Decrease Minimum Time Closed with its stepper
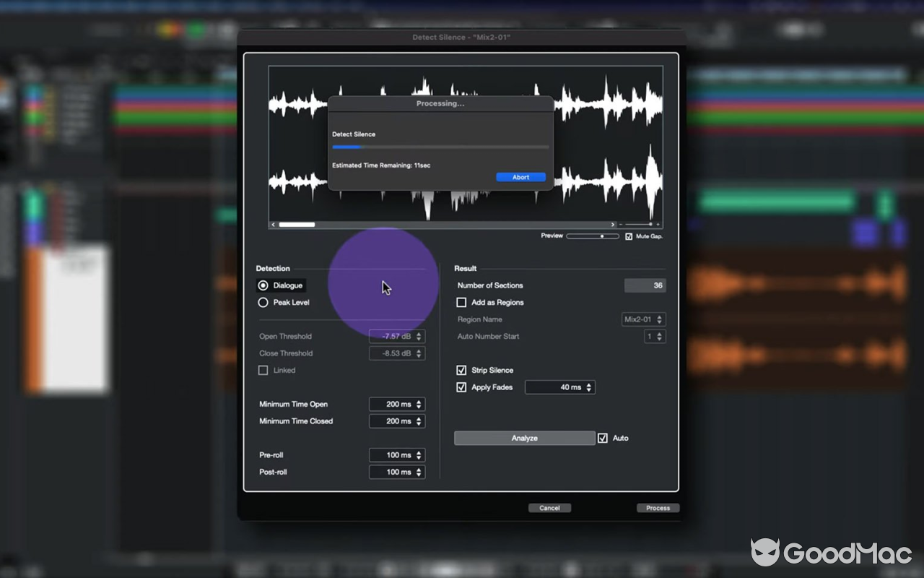 pyautogui.click(x=419, y=423)
